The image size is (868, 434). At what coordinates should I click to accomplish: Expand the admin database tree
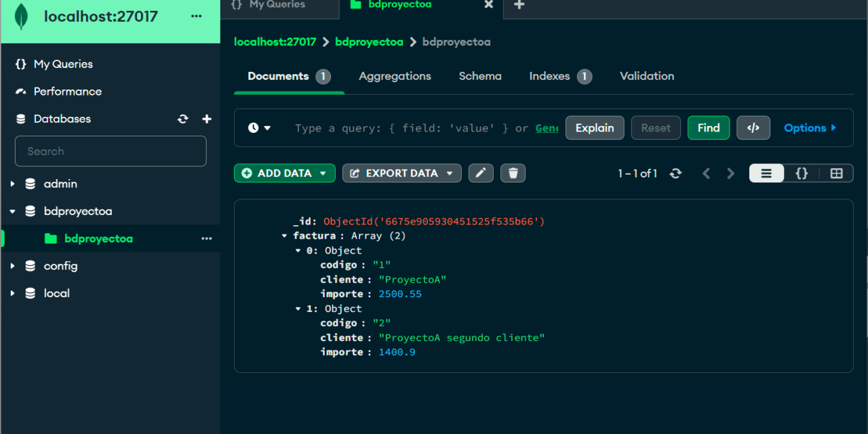pos(12,184)
